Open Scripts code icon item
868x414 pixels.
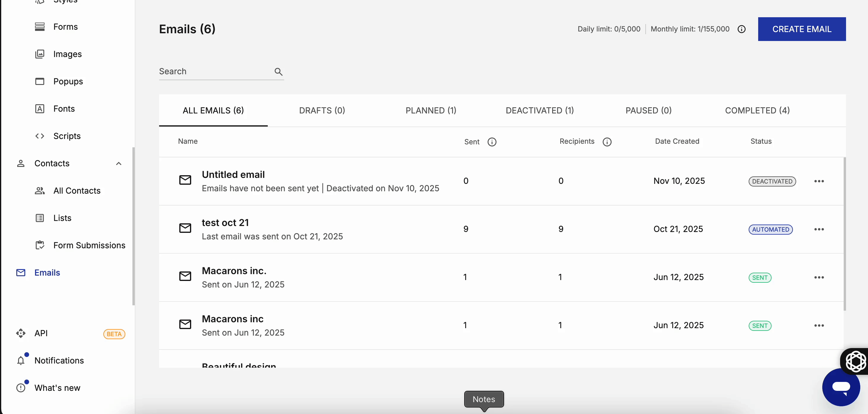pyautogui.click(x=40, y=136)
